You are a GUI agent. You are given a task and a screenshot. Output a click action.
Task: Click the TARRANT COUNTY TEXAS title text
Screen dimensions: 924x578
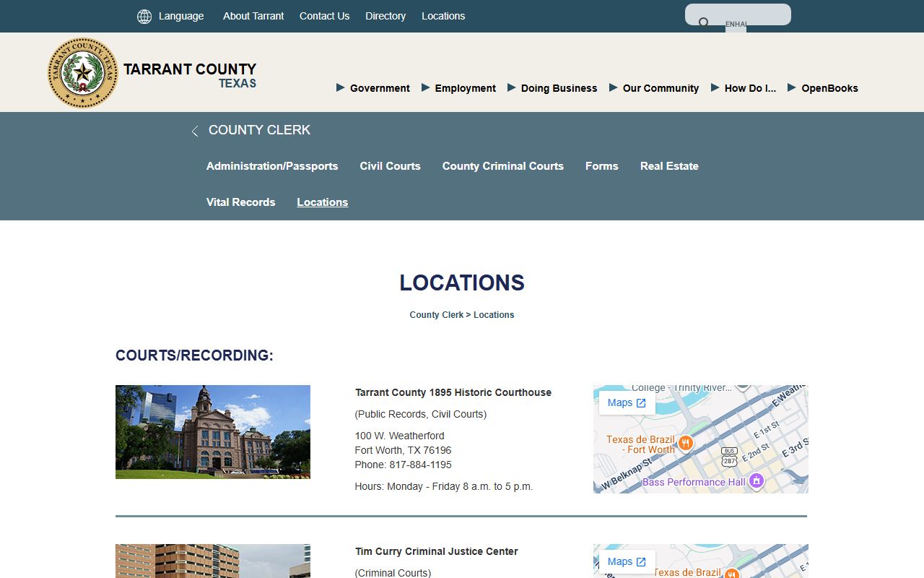(190, 75)
